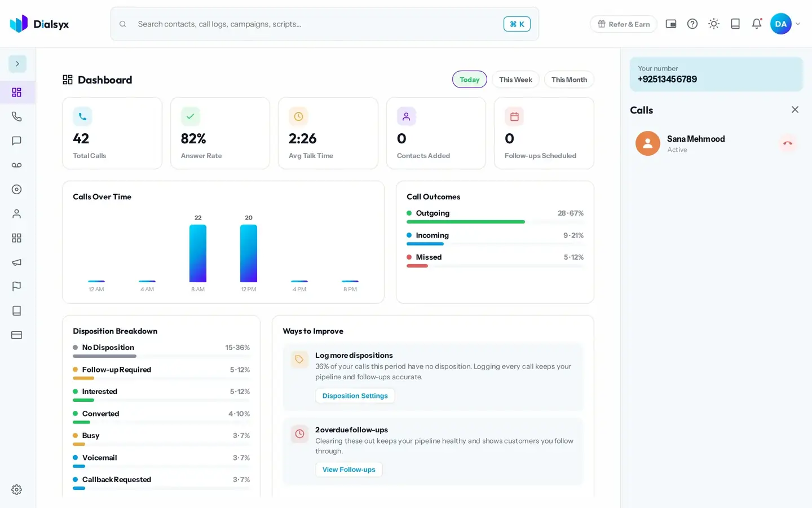Expand the left sidebar with the chevron button
The width and height of the screenshot is (812, 508).
pos(17,64)
